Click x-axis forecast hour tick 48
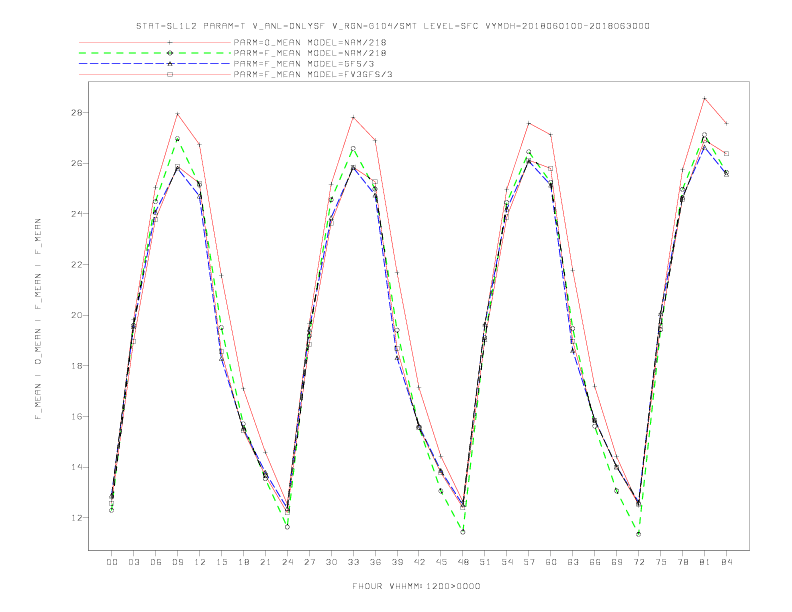 point(463,562)
